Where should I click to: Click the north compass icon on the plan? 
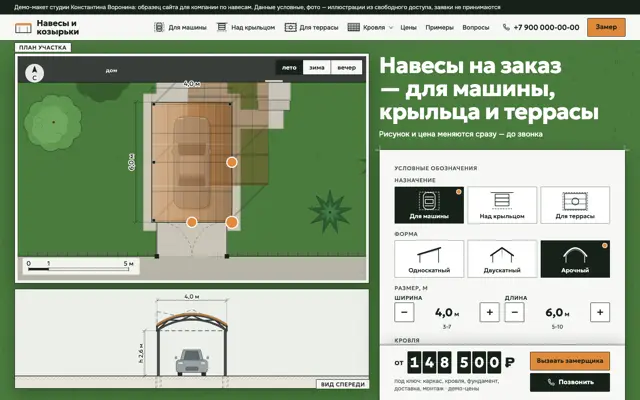coord(35,73)
